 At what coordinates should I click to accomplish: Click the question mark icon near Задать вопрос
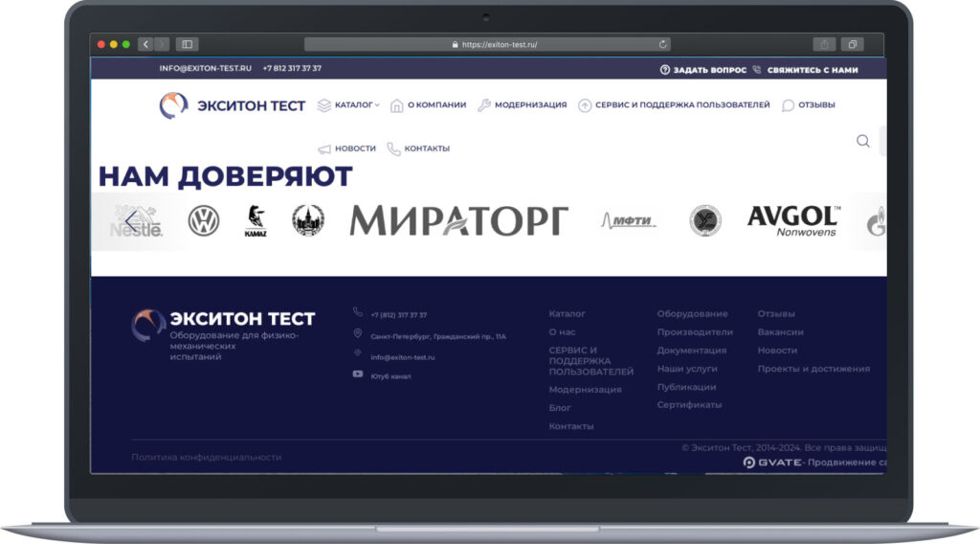665,69
